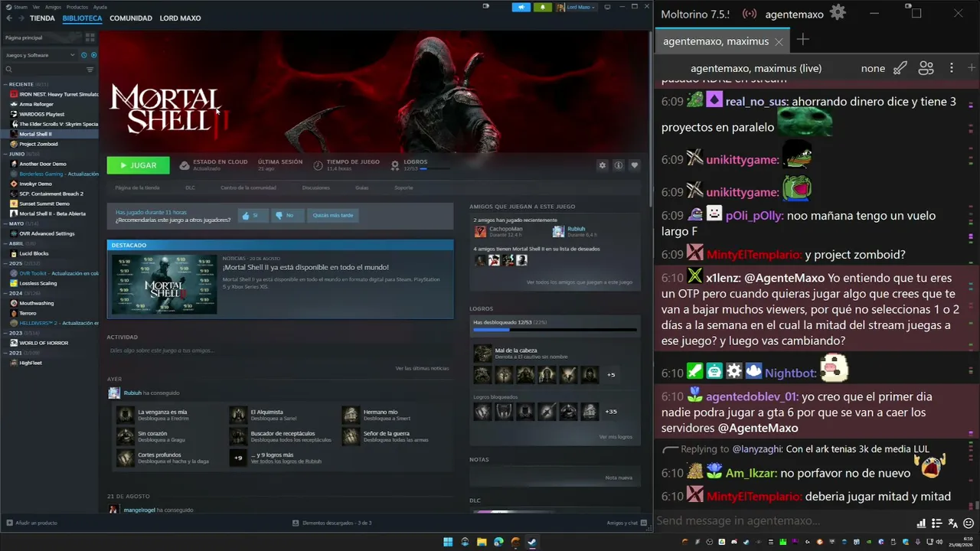Select Mouthwashing in the library list
980x551 pixels.
50,303
